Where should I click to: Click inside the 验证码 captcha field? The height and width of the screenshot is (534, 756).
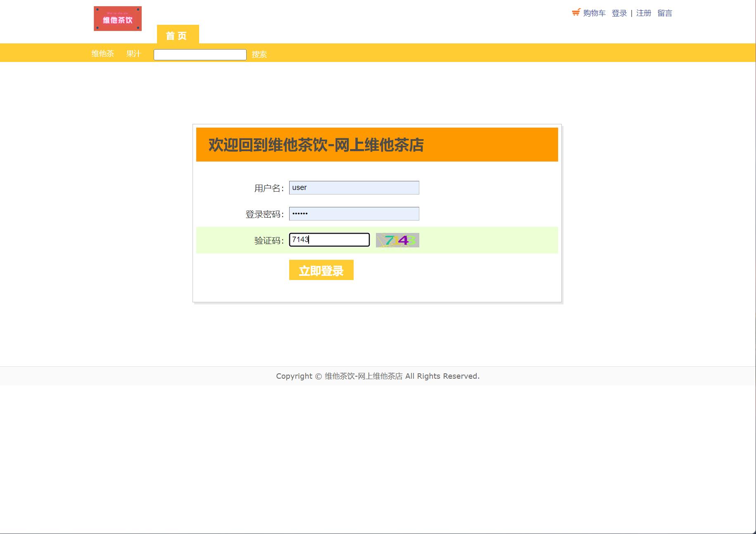(329, 240)
